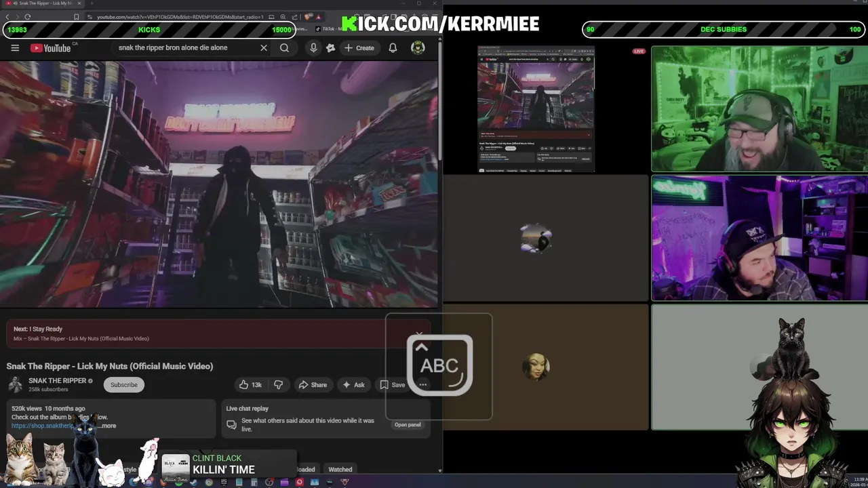The height and width of the screenshot is (488, 868).
Task: Save the video to a playlist
Action: [x=392, y=385]
